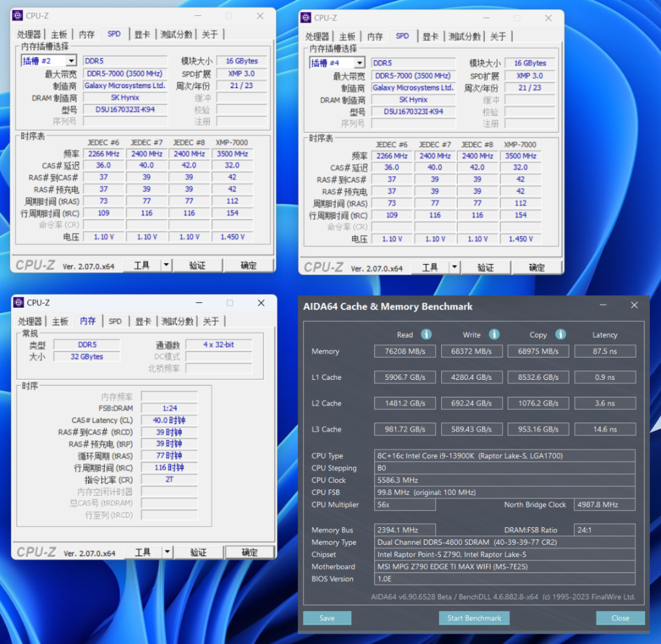Click Memory Write value 68372 MB/s
Image resolution: width=661 pixels, height=644 pixels.
tap(472, 351)
